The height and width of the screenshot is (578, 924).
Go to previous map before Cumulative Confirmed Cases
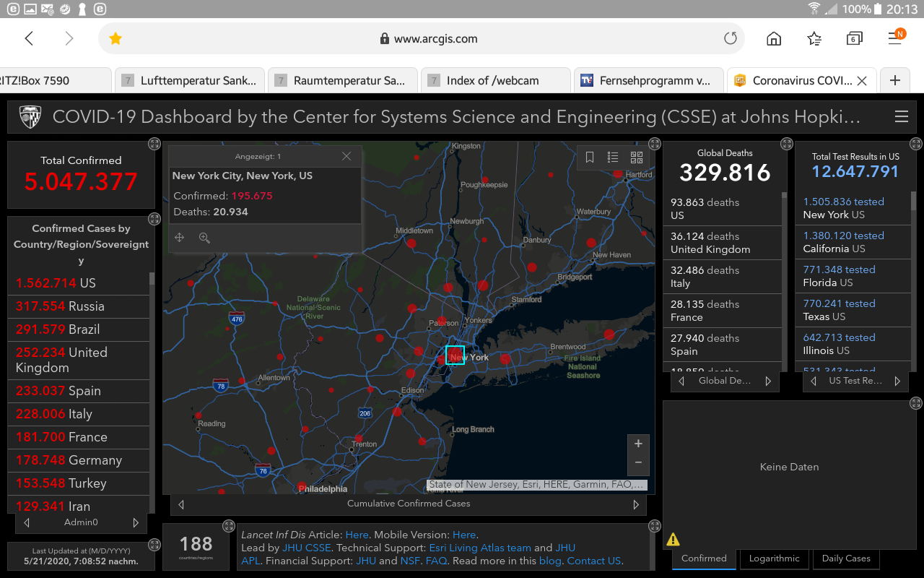181,504
